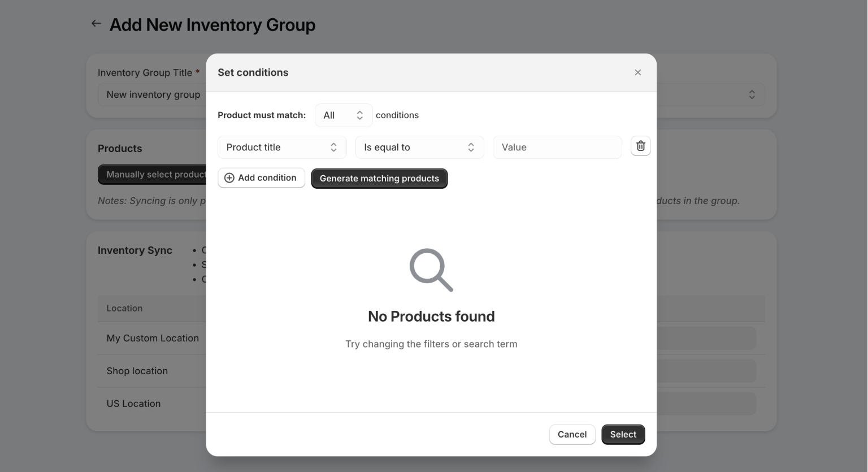Viewport: 868px width, 472px height.
Task: Click the back arrow beside Add New Inventory Group
Action: click(96, 23)
